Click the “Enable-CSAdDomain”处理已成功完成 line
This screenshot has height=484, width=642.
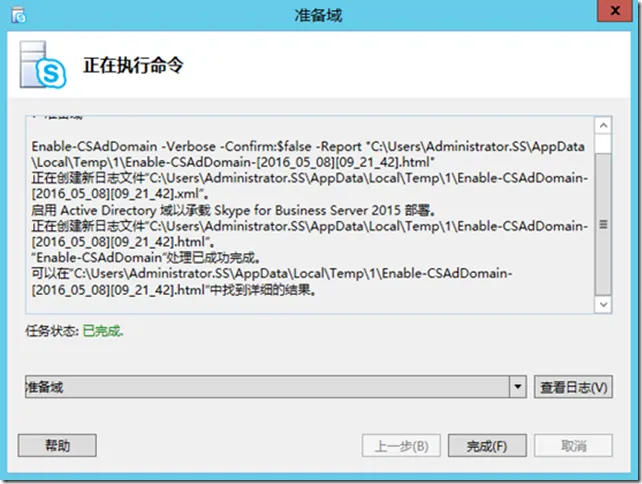point(146,258)
